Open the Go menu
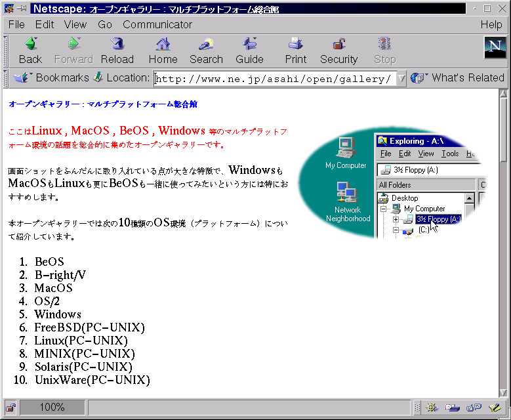The height and width of the screenshot is (420, 511). [x=104, y=24]
